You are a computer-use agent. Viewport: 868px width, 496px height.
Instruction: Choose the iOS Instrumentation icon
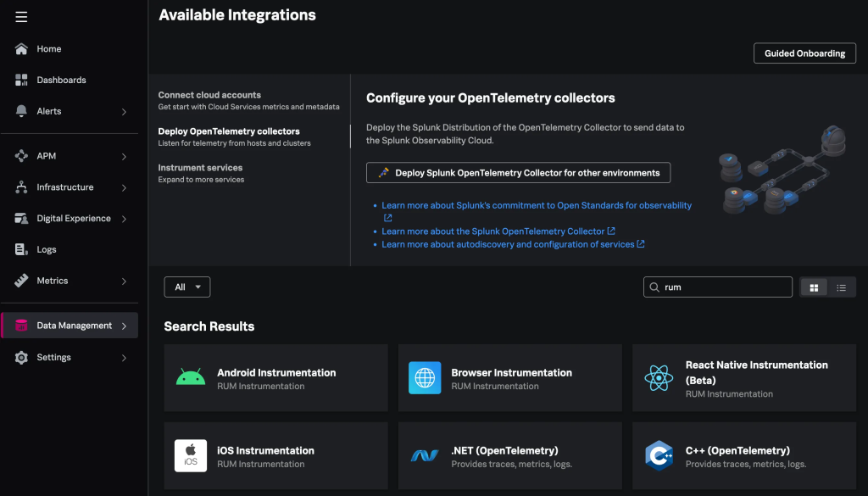191,456
